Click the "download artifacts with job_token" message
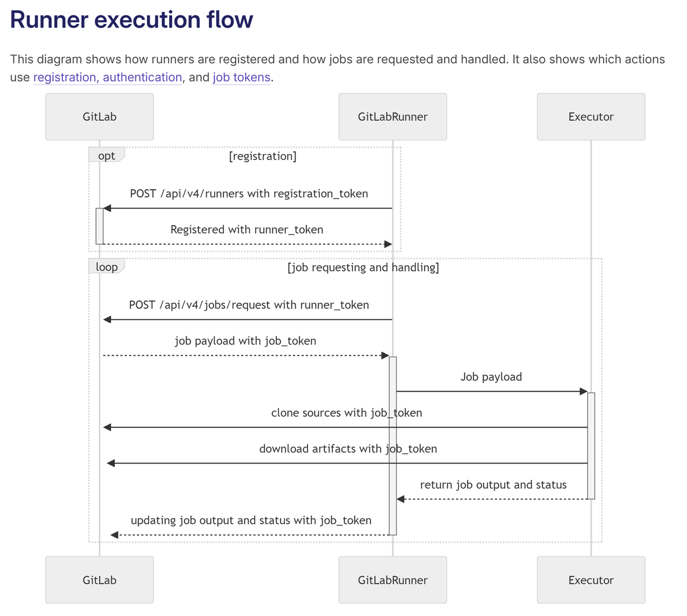Screen dimensions: 687x616 348,449
